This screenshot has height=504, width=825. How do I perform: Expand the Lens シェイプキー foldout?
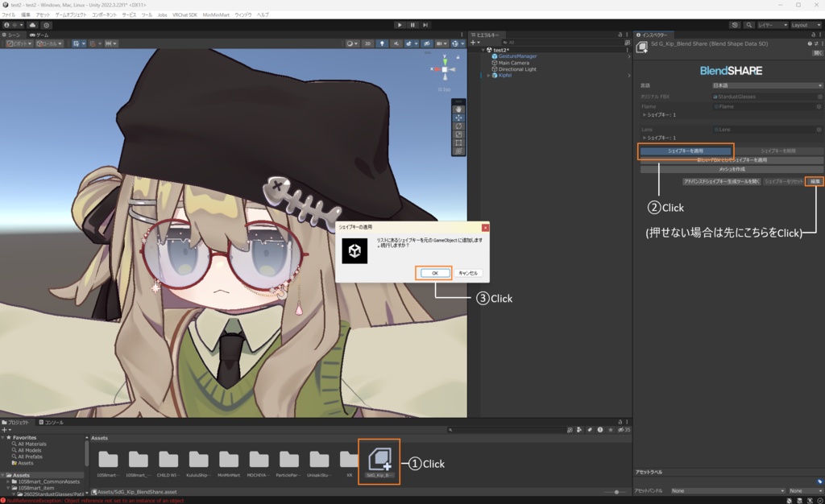point(644,138)
